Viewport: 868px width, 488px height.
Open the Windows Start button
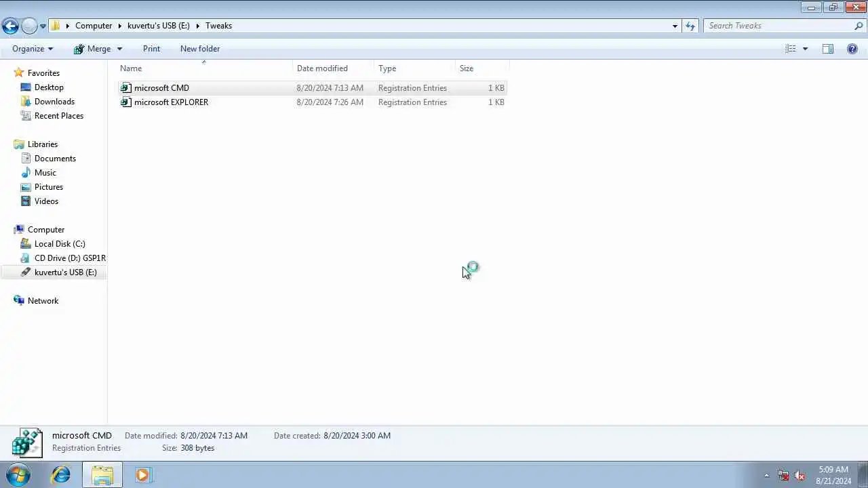coord(19,474)
